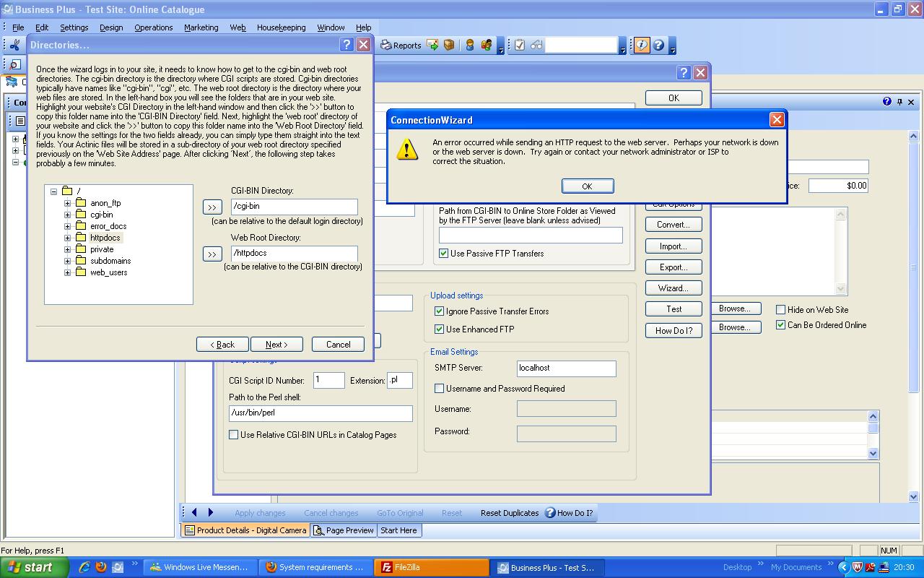The height and width of the screenshot is (578, 924).
Task: Expand the cgi-bin folder tree node
Action: (x=67, y=215)
